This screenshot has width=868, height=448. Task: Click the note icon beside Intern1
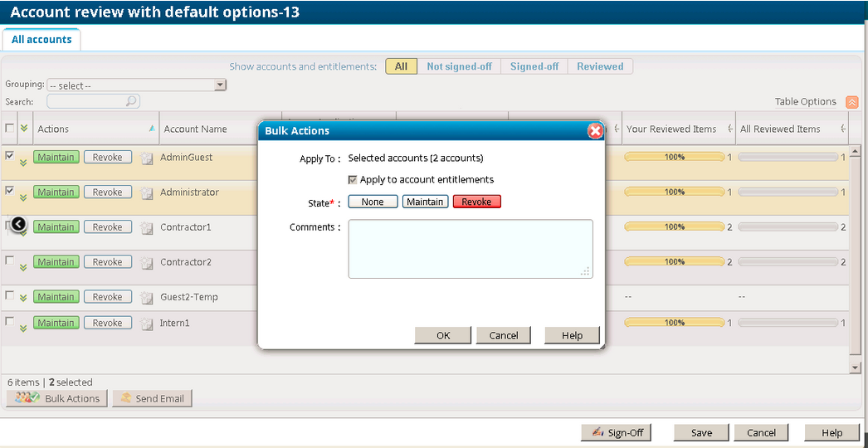coord(147,324)
